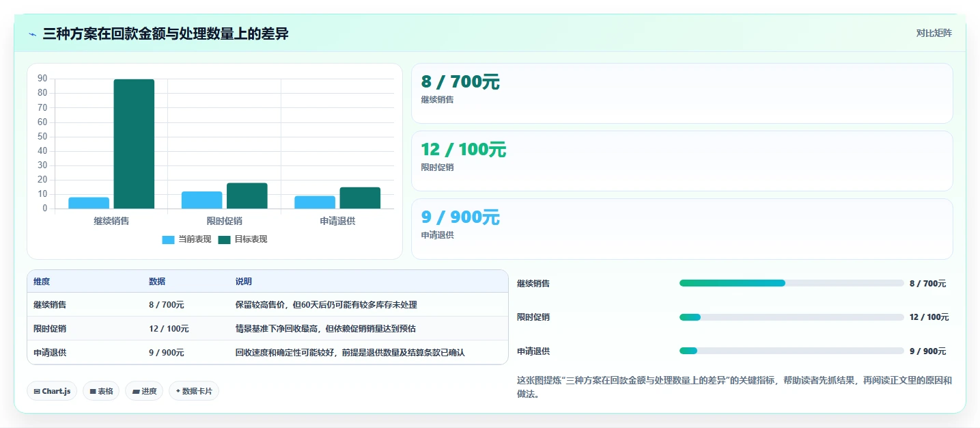Toggle the 当前表现 legend item

point(186,239)
